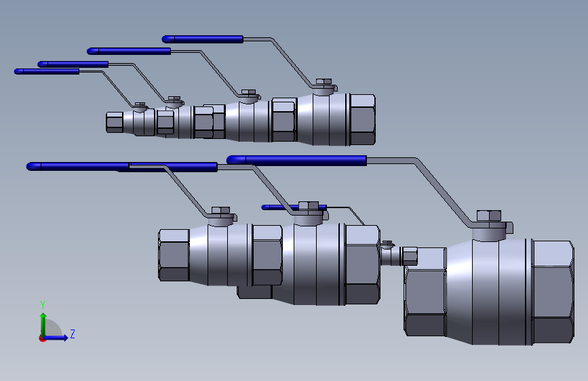Select the left hex end cap of the bottom-left valve
Screen dimensions: 588x381
point(174,255)
